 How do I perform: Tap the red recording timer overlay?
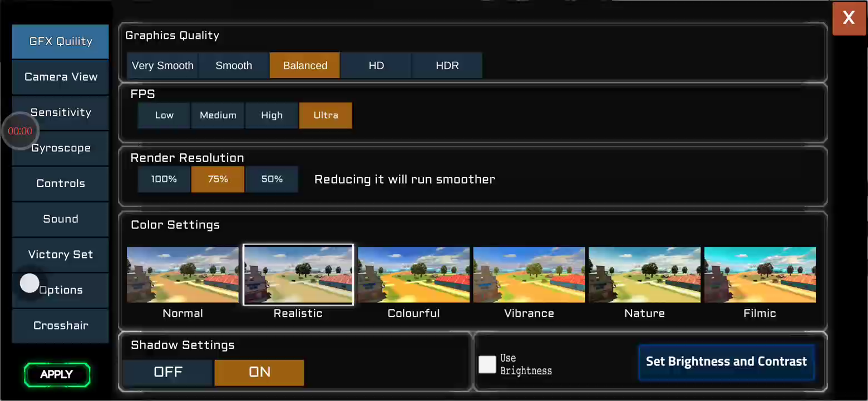(x=21, y=131)
